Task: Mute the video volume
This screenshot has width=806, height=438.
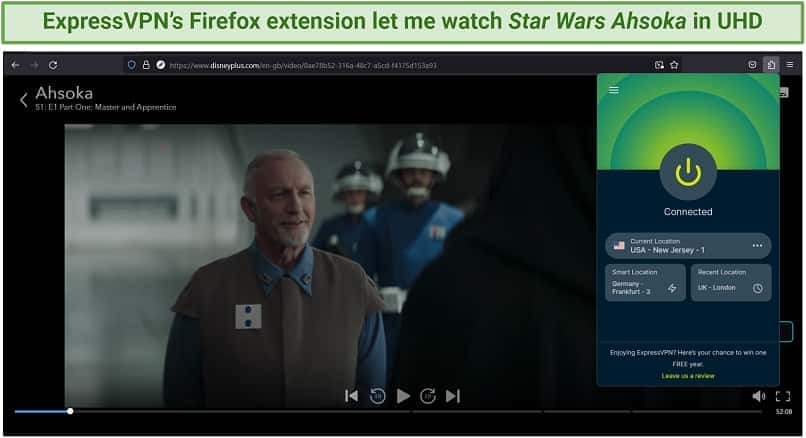Action: coord(759,396)
